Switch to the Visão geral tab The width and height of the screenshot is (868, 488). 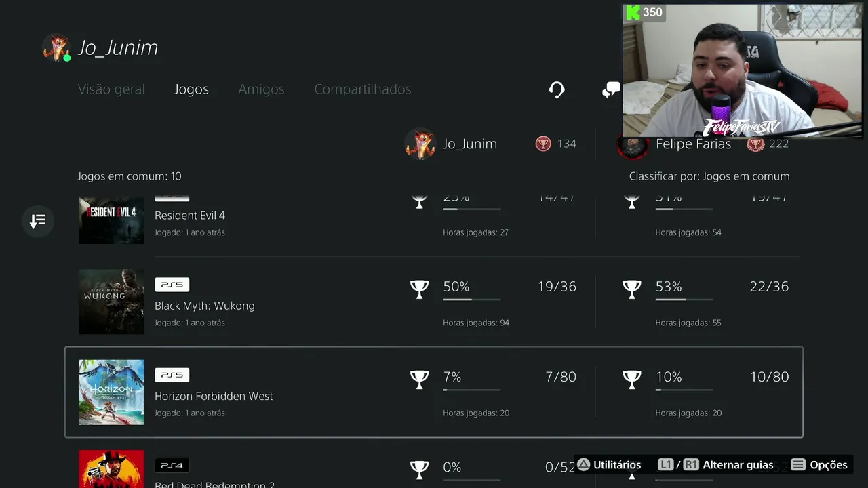click(111, 89)
